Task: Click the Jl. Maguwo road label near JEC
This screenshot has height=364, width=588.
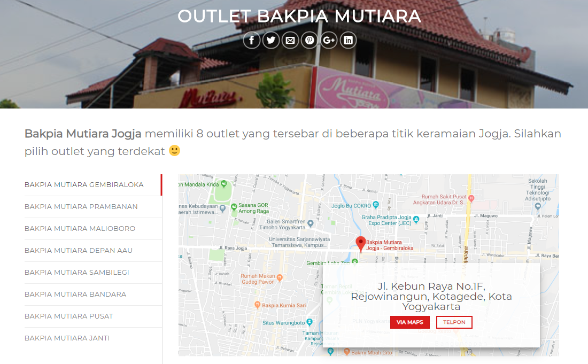Action: [x=485, y=216]
